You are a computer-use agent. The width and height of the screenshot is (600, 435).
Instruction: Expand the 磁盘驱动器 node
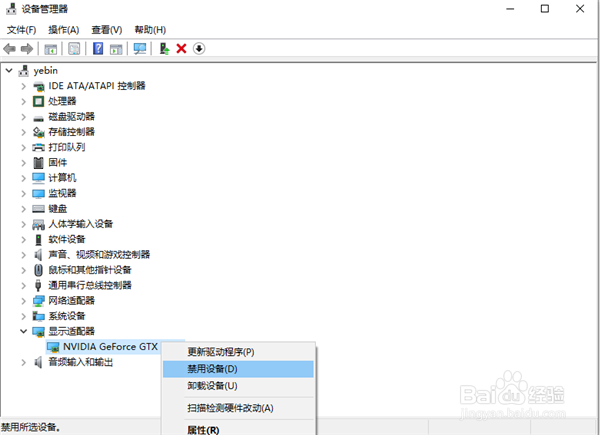24,117
